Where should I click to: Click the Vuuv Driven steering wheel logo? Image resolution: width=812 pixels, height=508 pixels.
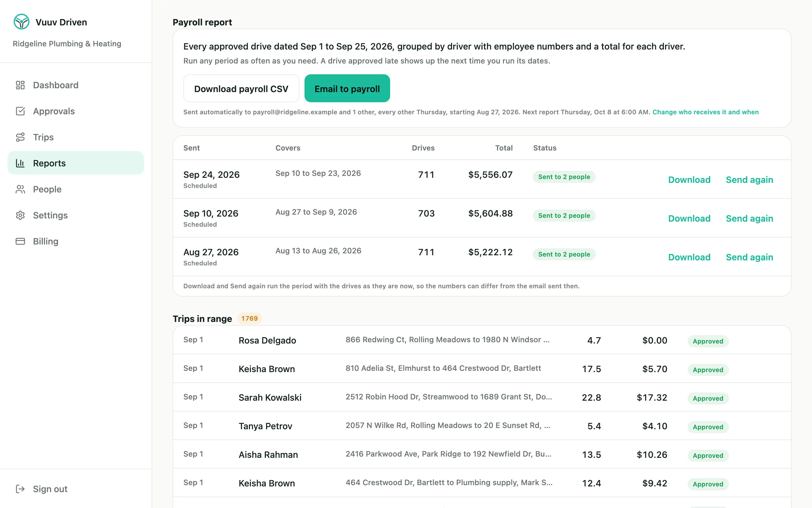coord(22,22)
